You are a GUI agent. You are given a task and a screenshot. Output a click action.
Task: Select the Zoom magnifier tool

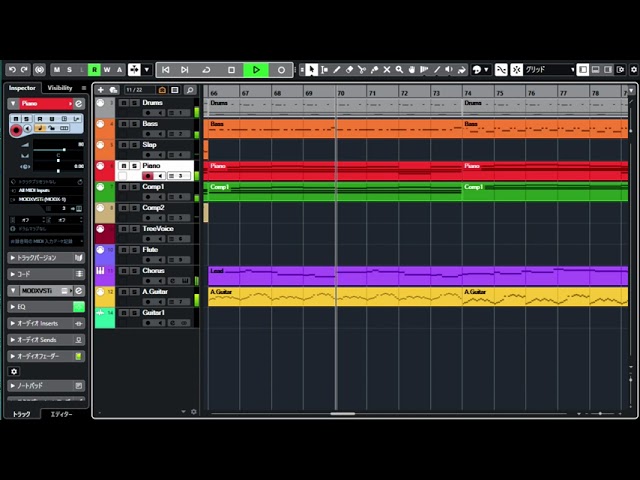tap(399, 70)
